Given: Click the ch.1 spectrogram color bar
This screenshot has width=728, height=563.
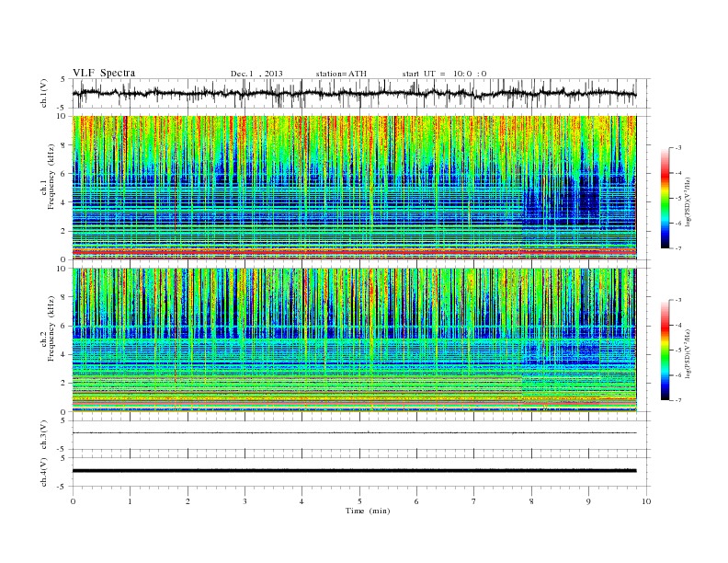Looking at the screenshot, I should tap(665, 198).
